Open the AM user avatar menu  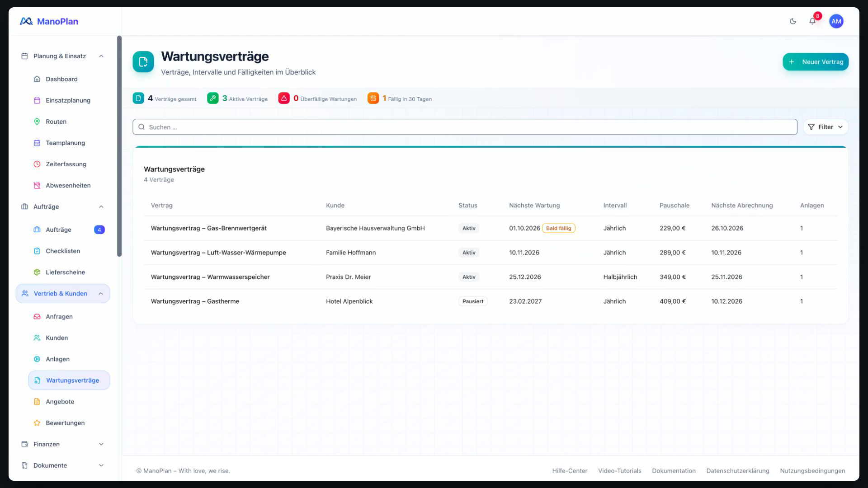pyautogui.click(x=836, y=21)
